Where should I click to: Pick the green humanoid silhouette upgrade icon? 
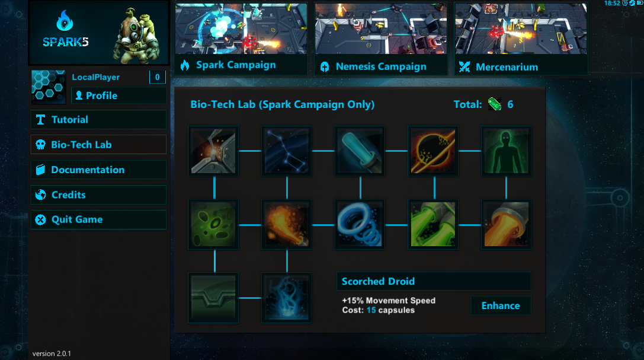click(507, 151)
